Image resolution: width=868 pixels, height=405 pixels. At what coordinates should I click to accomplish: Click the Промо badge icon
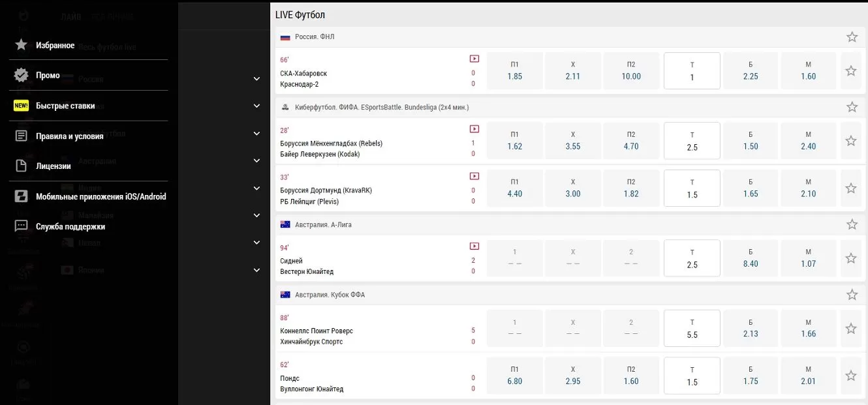pos(21,75)
